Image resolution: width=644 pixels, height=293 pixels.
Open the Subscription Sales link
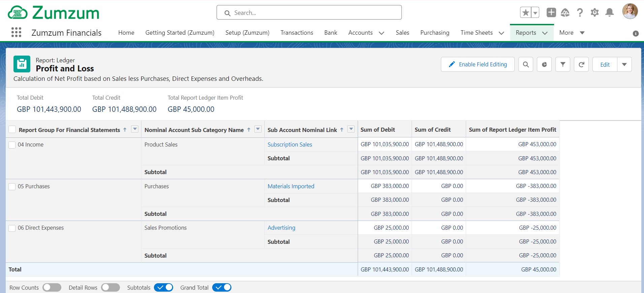(290, 144)
